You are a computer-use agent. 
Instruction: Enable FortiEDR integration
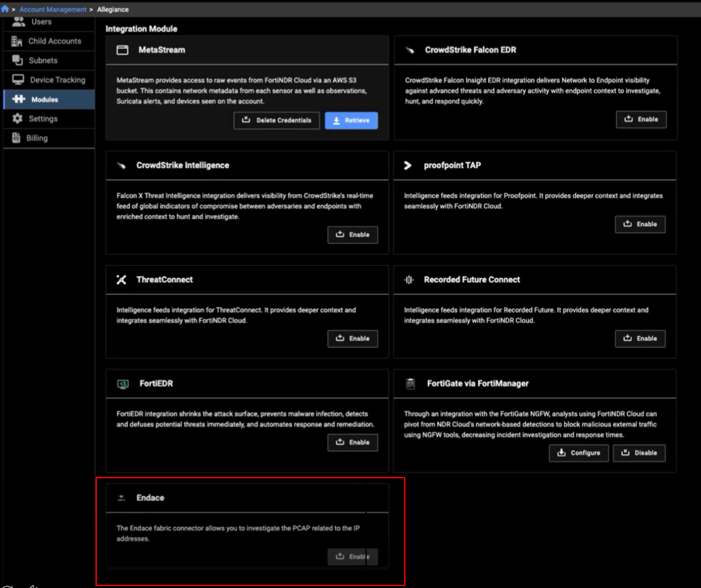tap(352, 442)
